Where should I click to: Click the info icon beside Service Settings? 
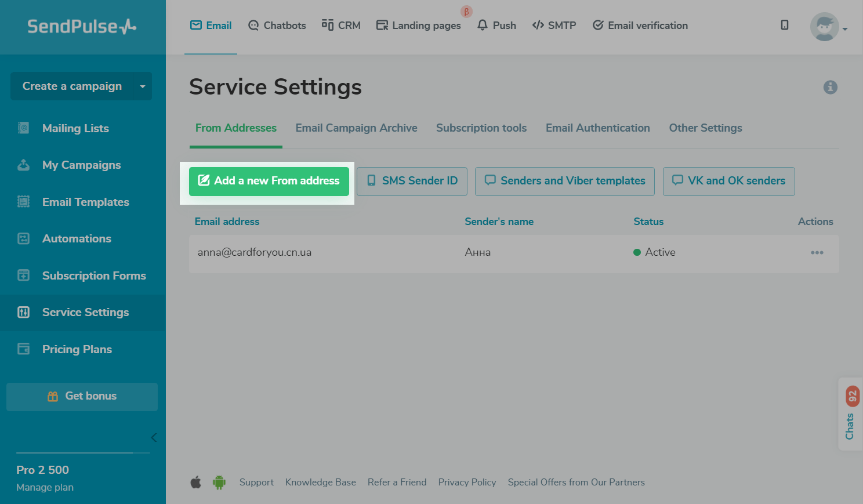[x=830, y=87]
